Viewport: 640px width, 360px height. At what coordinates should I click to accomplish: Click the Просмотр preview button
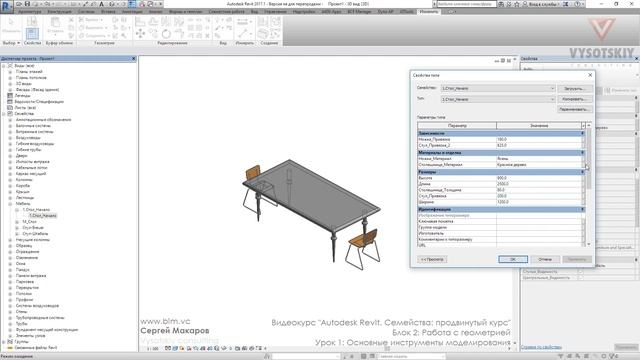point(432,259)
